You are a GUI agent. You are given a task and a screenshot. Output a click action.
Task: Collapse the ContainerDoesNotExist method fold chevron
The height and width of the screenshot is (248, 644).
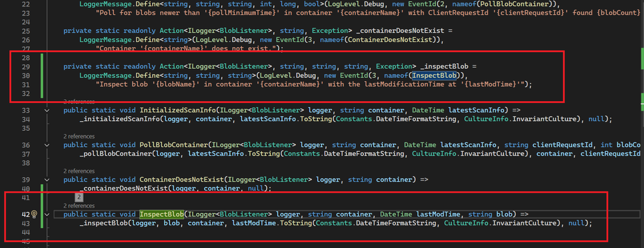(47, 180)
